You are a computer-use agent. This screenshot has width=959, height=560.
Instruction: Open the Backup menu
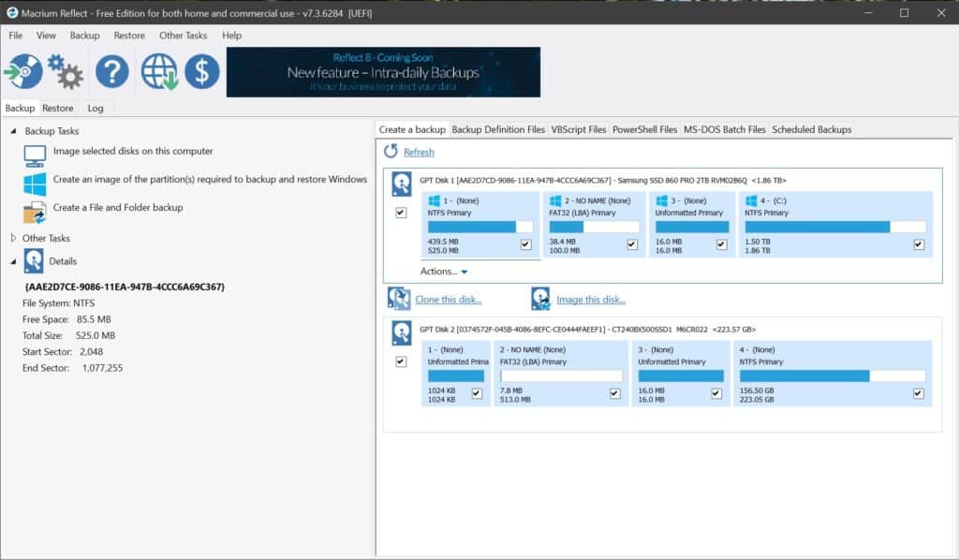[x=84, y=36]
